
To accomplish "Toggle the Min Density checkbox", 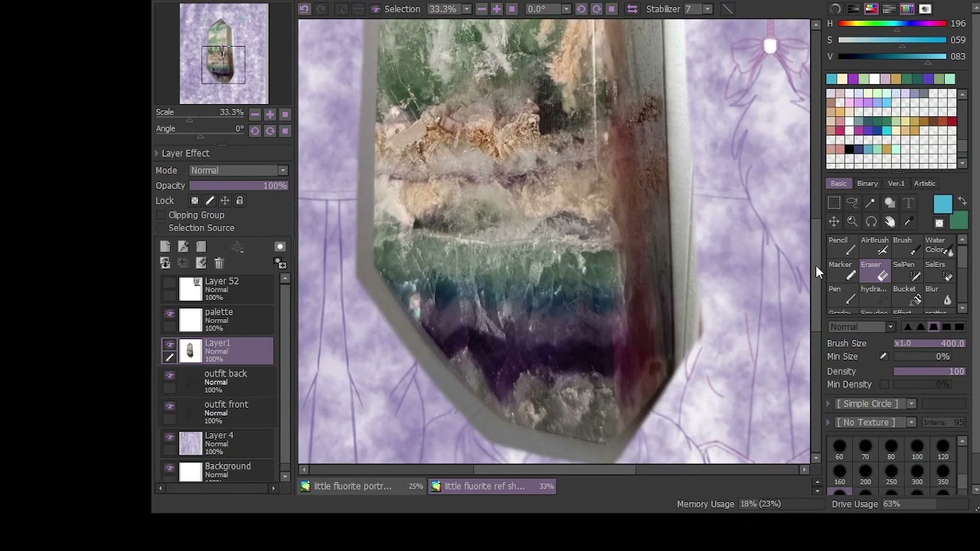I will 884,384.
